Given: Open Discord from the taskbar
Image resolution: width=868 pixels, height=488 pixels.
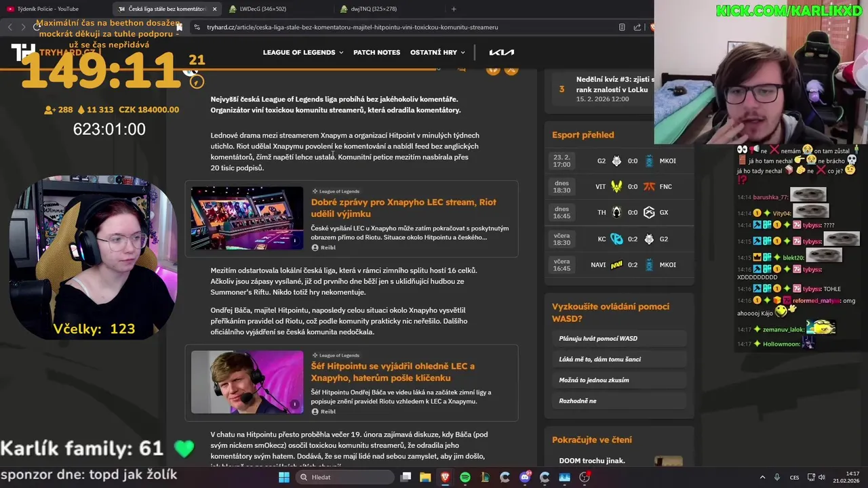Looking at the screenshot, I should [525, 477].
